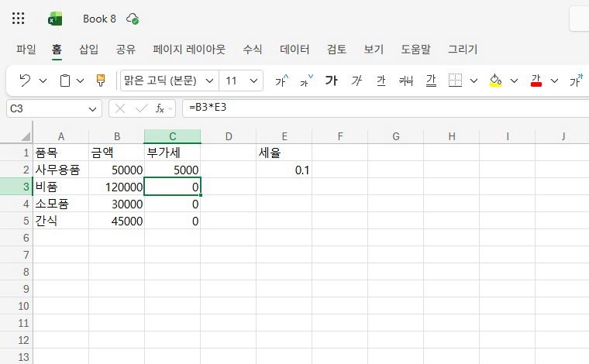The height and width of the screenshot is (364, 589).
Task: Toggle underline 가 formatting
Action: pos(381,81)
